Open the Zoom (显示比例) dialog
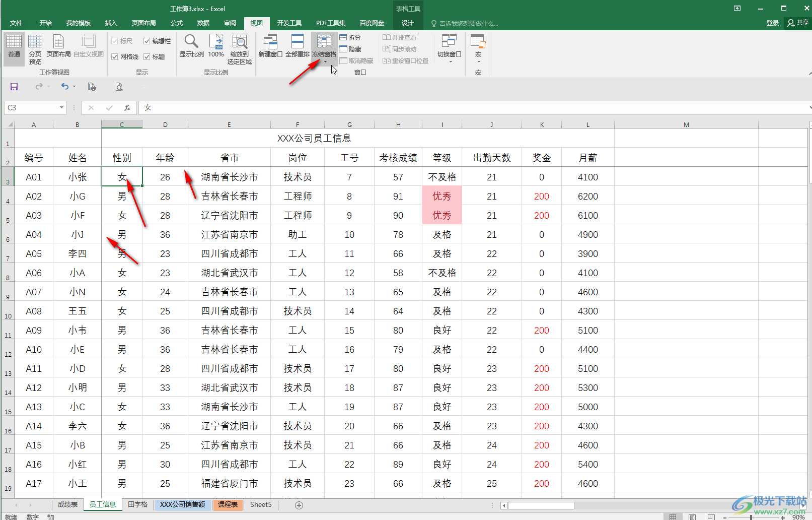 pyautogui.click(x=192, y=46)
